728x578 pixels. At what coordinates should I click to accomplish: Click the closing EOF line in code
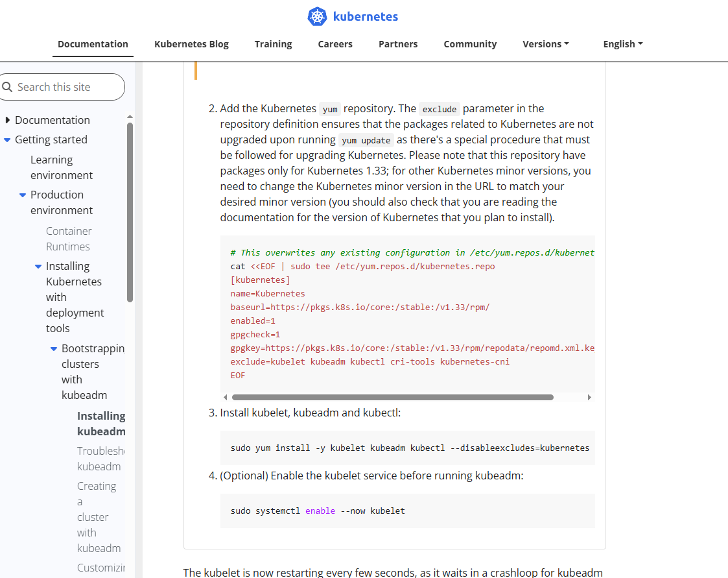238,376
